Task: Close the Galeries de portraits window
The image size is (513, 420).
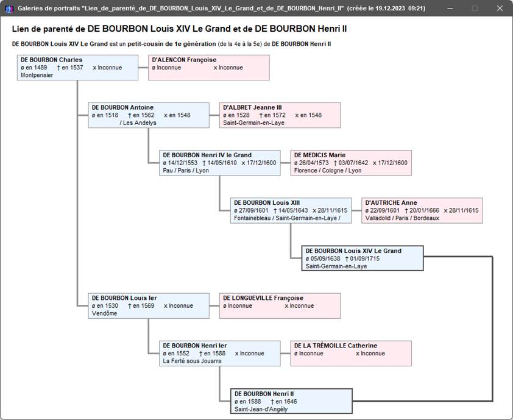Action: [x=500, y=9]
